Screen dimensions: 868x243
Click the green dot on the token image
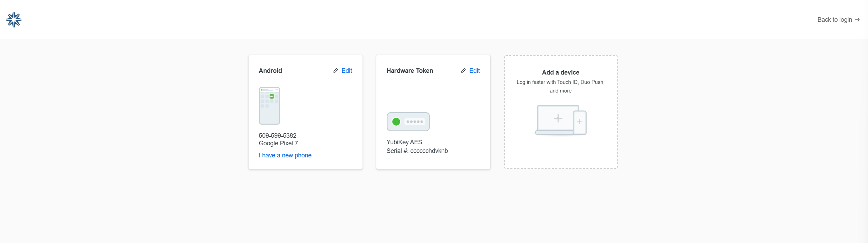coord(396,121)
